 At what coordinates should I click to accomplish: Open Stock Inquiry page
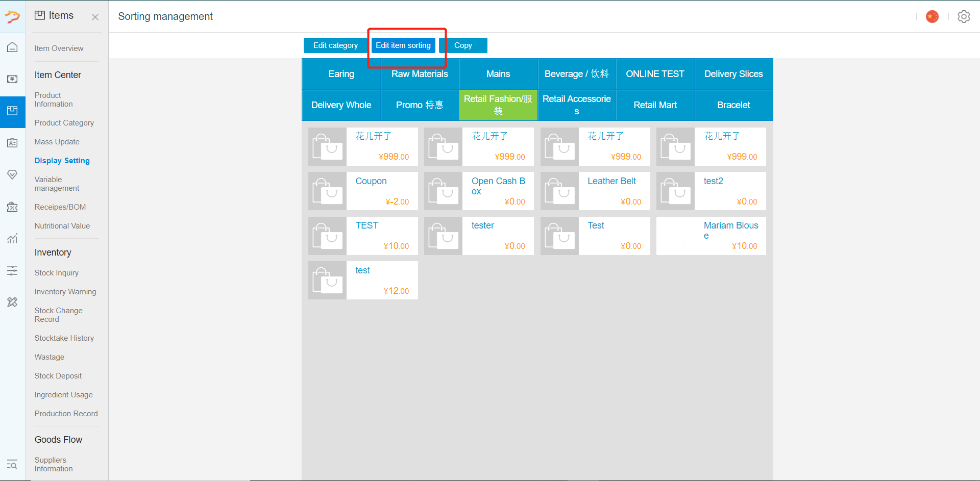57,273
